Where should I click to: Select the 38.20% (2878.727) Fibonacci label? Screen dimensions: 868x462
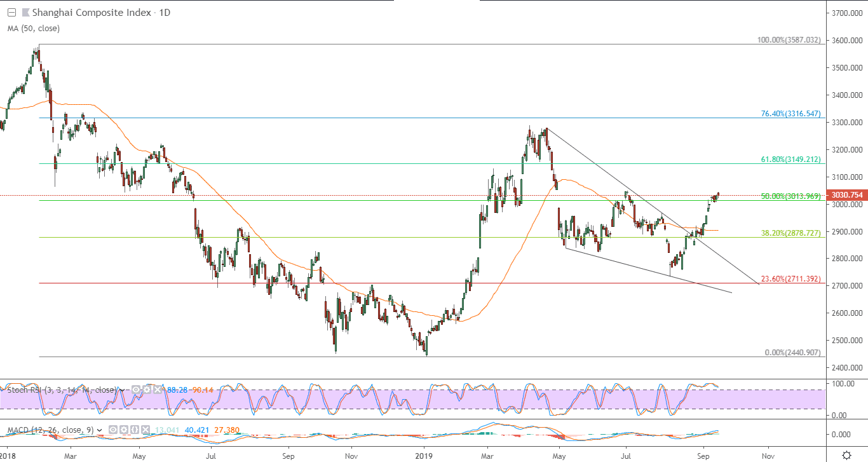[791, 233]
